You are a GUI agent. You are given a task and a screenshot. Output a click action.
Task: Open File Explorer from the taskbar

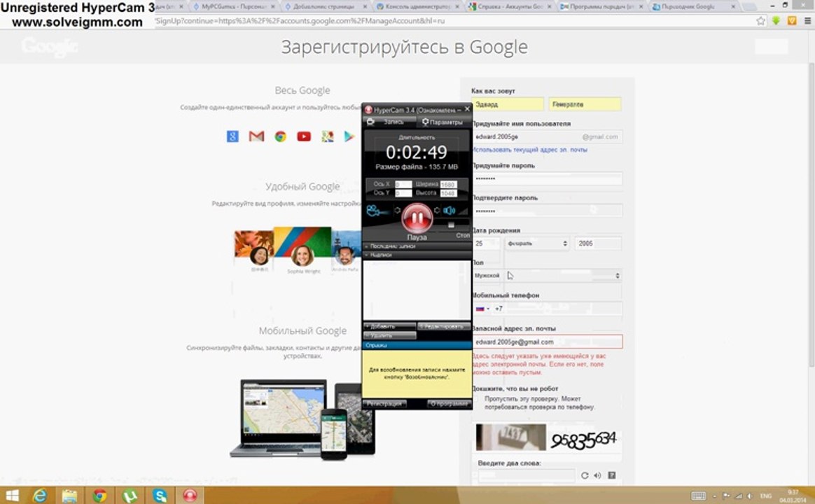69,496
